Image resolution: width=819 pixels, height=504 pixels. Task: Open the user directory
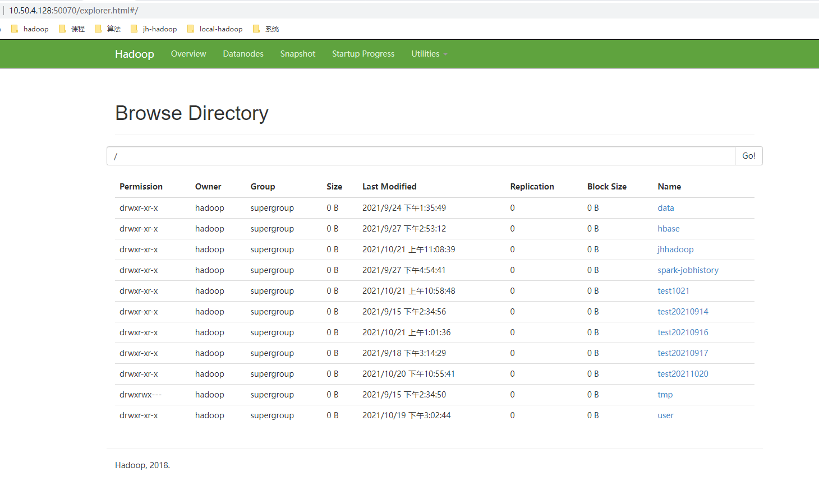click(665, 415)
